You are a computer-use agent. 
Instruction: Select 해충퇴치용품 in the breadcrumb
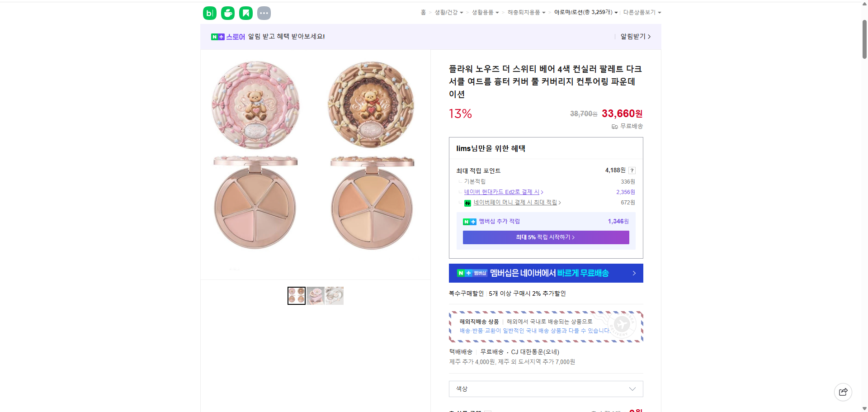(x=524, y=12)
